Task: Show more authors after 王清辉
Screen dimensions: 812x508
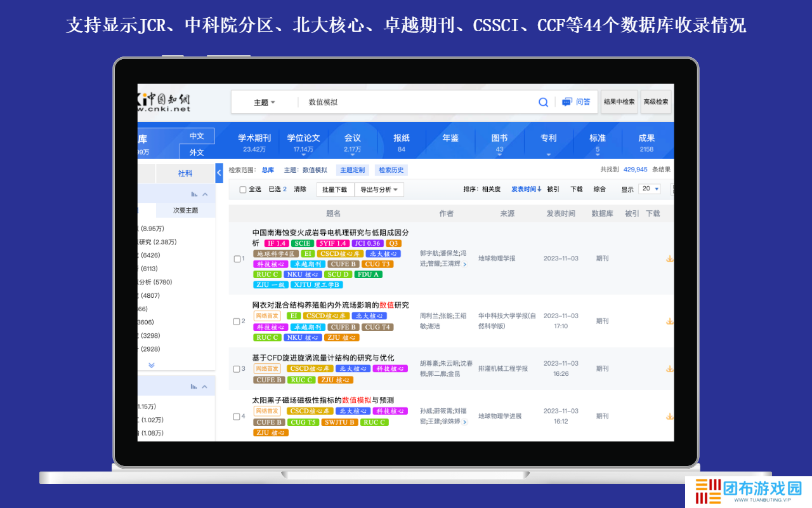Action: click(x=464, y=264)
